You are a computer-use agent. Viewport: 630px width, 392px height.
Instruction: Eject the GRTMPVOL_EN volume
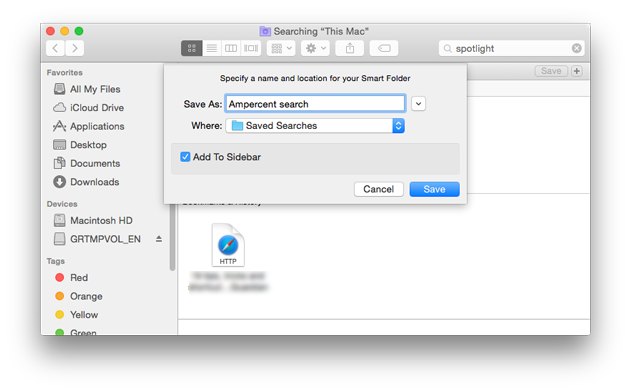159,239
